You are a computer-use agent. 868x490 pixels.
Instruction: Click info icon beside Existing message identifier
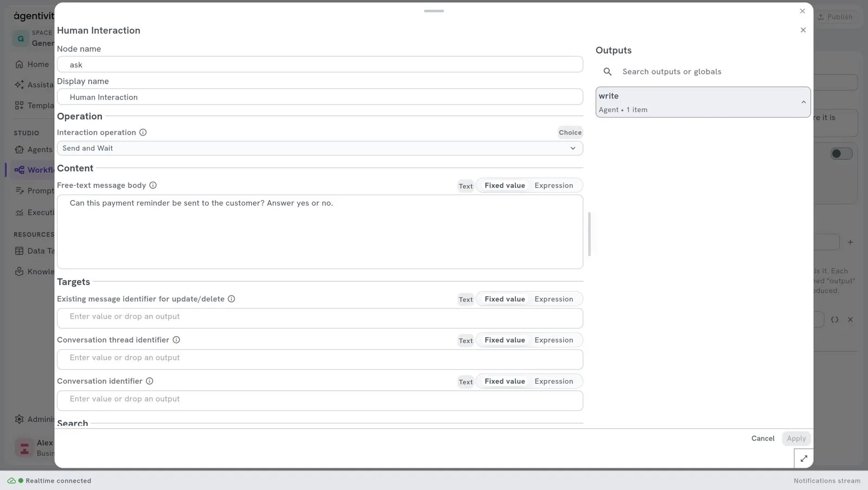(232, 299)
